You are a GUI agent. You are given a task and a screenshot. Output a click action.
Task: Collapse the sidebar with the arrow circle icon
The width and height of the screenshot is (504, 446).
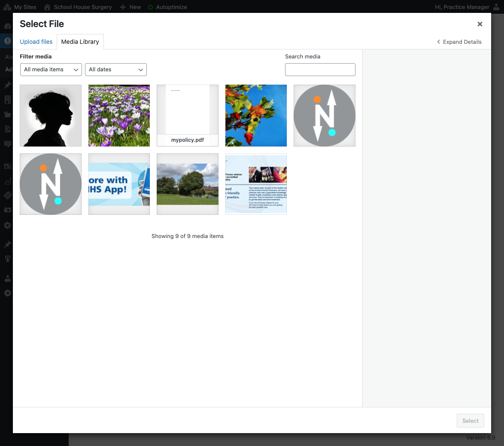coord(7,293)
